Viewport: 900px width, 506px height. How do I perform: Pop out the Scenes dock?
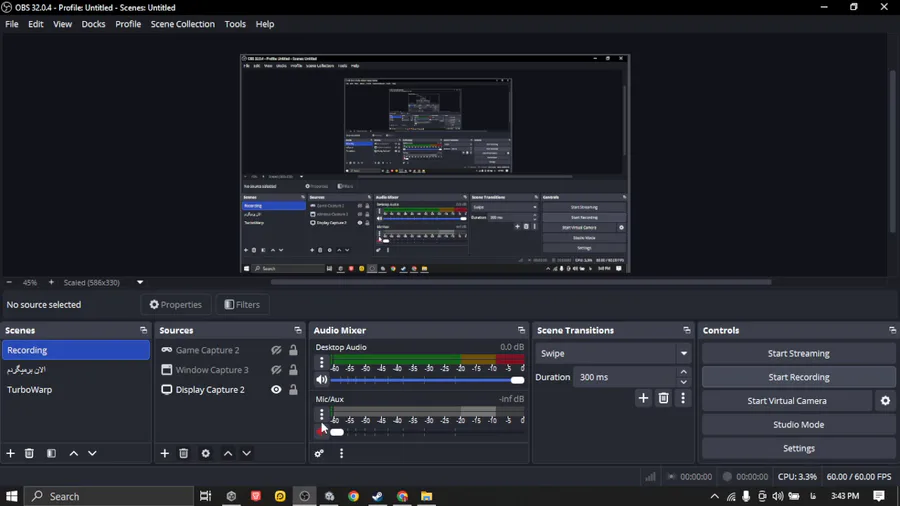(x=143, y=330)
